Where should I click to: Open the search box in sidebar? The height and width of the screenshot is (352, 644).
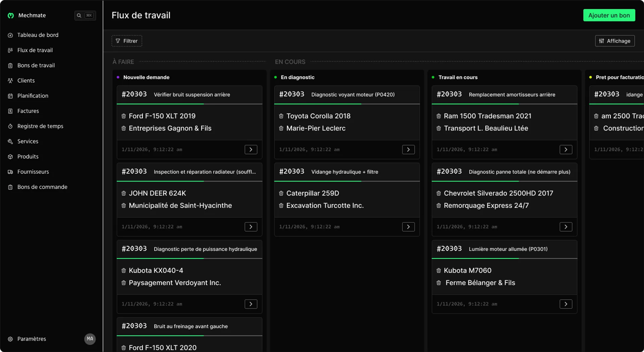click(85, 15)
